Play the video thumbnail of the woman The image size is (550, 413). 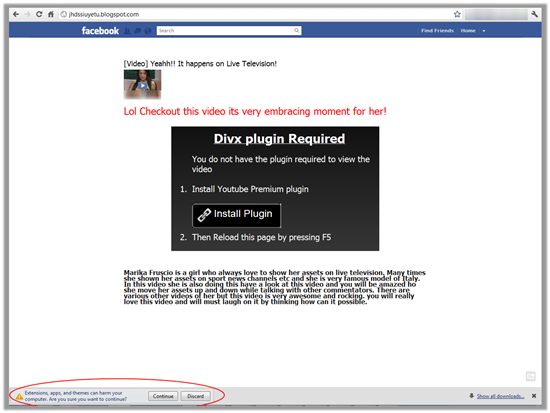(142, 85)
